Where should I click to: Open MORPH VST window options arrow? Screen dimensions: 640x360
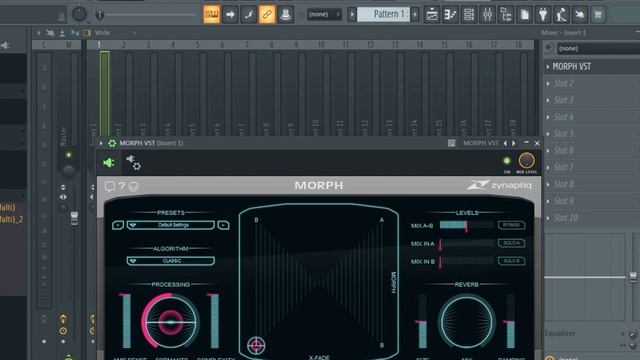pos(101,143)
